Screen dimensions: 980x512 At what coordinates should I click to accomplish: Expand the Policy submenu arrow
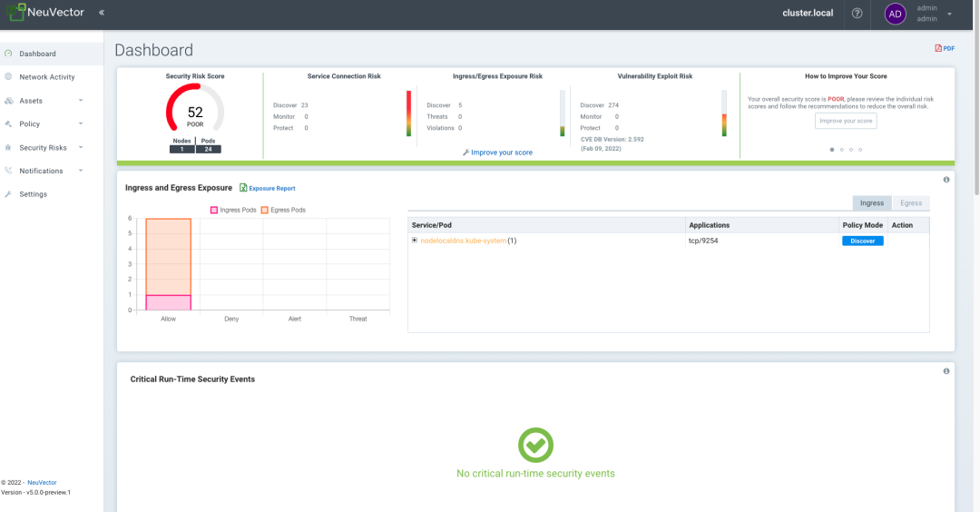click(81, 123)
